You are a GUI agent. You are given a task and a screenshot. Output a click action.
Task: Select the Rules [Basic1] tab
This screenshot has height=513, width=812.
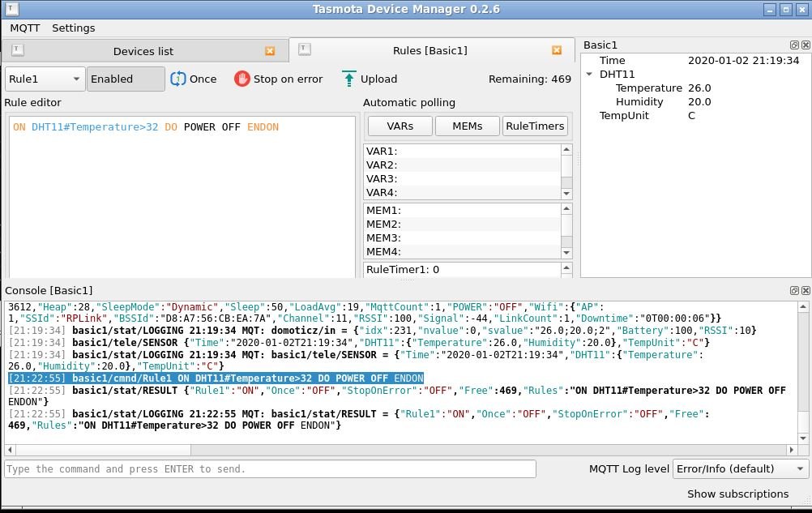pos(431,50)
